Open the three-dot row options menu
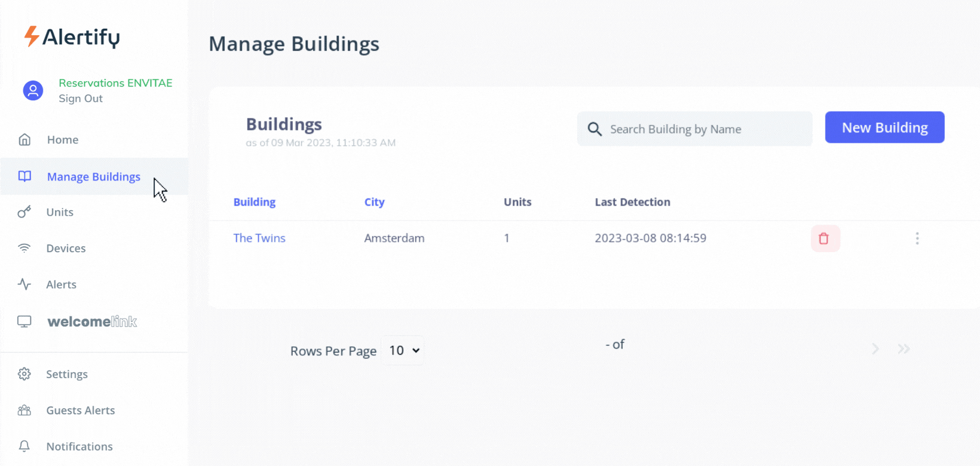 [917, 238]
